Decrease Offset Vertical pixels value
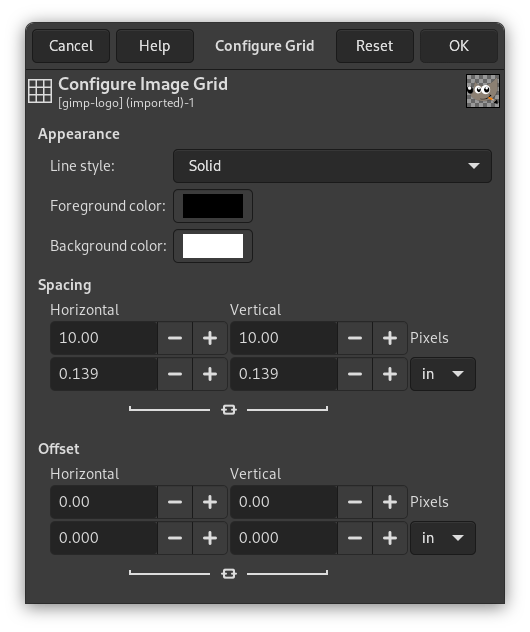This screenshot has height=632, width=530. pos(355,502)
